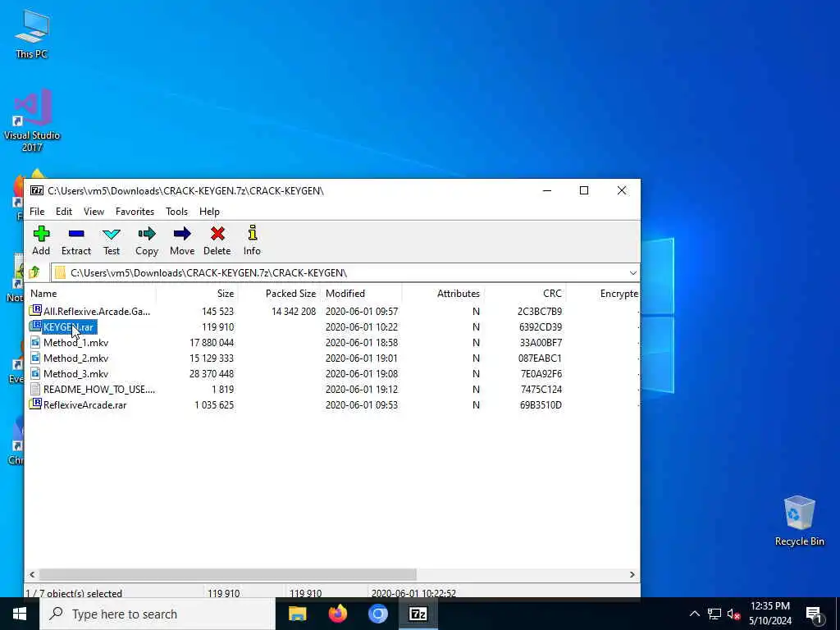Open the Favorites menu
840x630 pixels.
(x=135, y=212)
